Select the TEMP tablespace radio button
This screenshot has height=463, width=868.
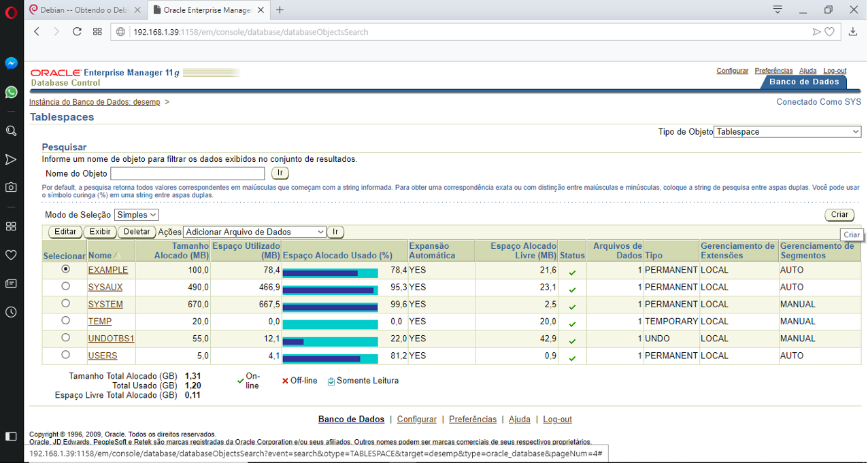(65, 320)
